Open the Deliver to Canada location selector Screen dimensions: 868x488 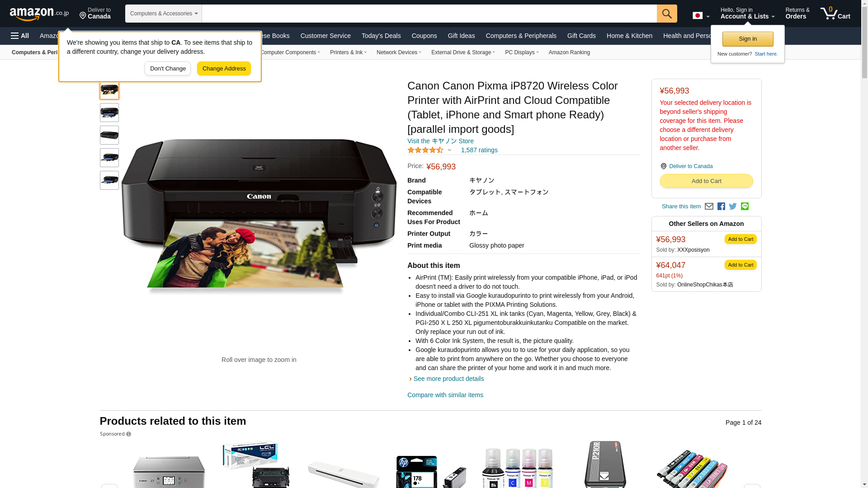point(95,14)
